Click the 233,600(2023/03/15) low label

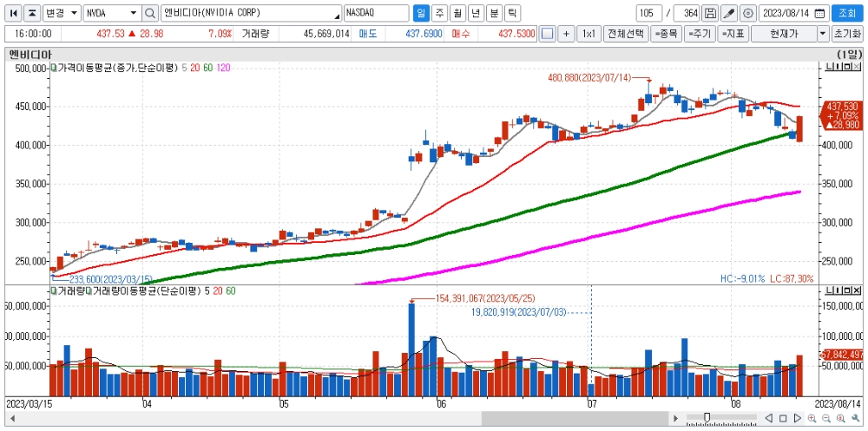tap(109, 280)
